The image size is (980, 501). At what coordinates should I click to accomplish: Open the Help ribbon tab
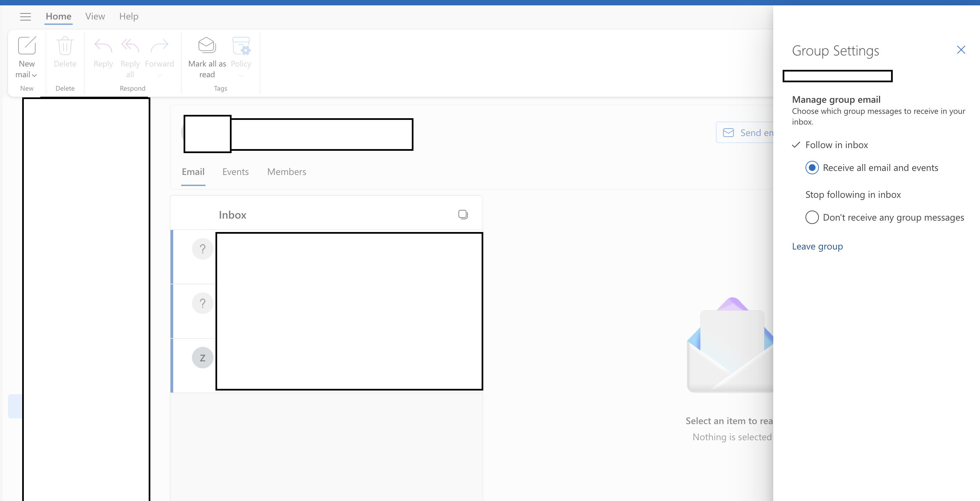point(129,16)
